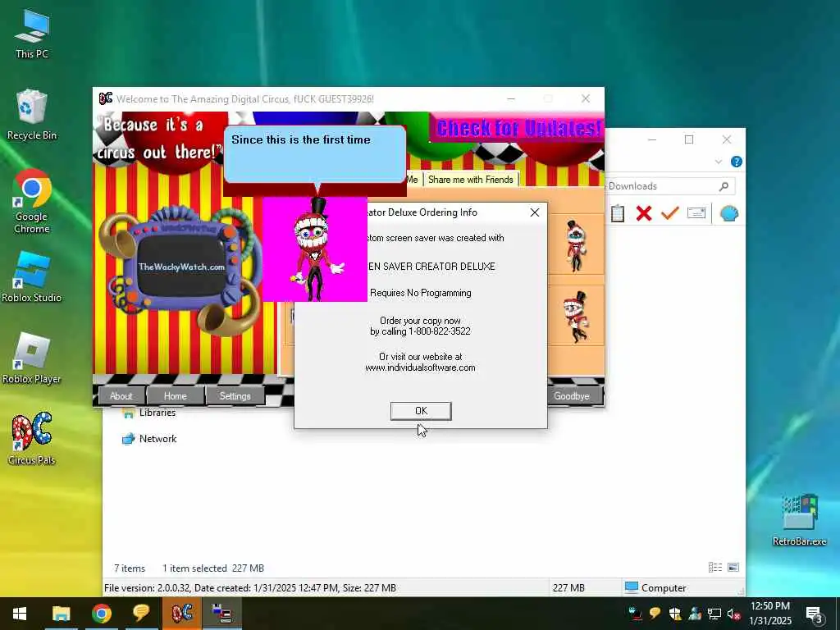
Task: Click the search magnifier icon in Explorer
Action: click(724, 186)
